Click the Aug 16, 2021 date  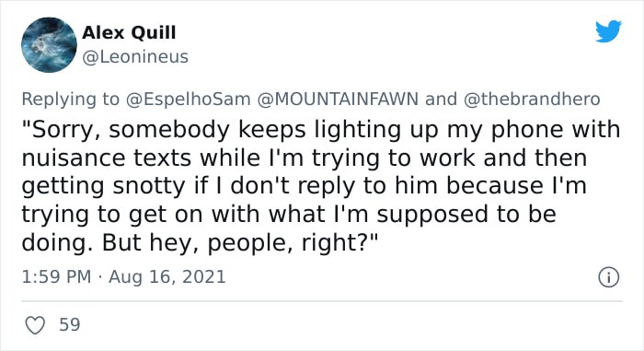click(x=167, y=276)
